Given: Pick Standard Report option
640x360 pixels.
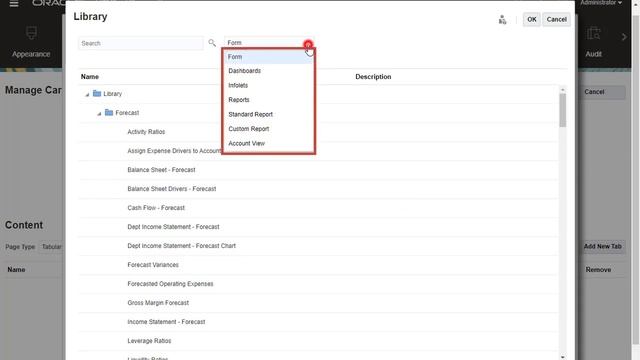Looking at the screenshot, I should tap(269, 114).
